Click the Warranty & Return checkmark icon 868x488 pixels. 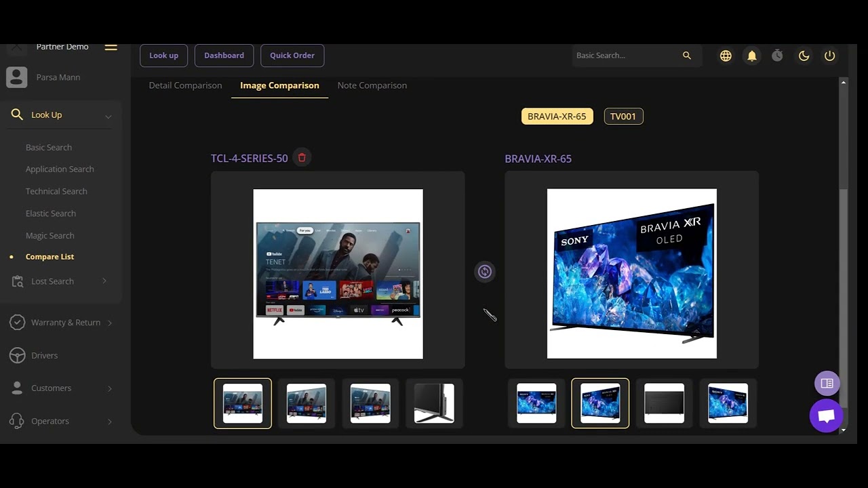(x=18, y=323)
